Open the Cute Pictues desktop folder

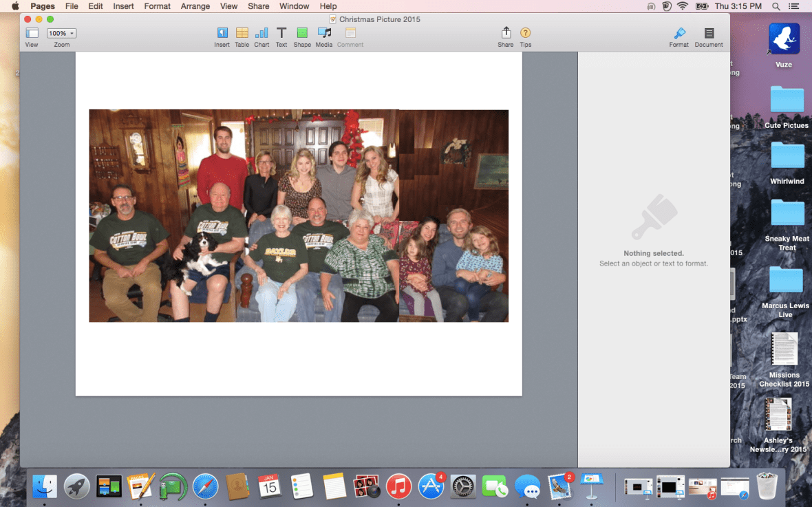787,100
